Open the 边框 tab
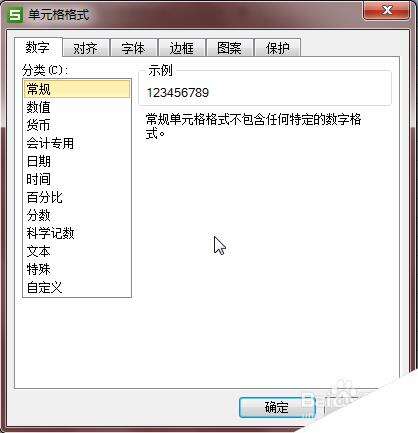This screenshot has width=418, height=433. (x=181, y=48)
